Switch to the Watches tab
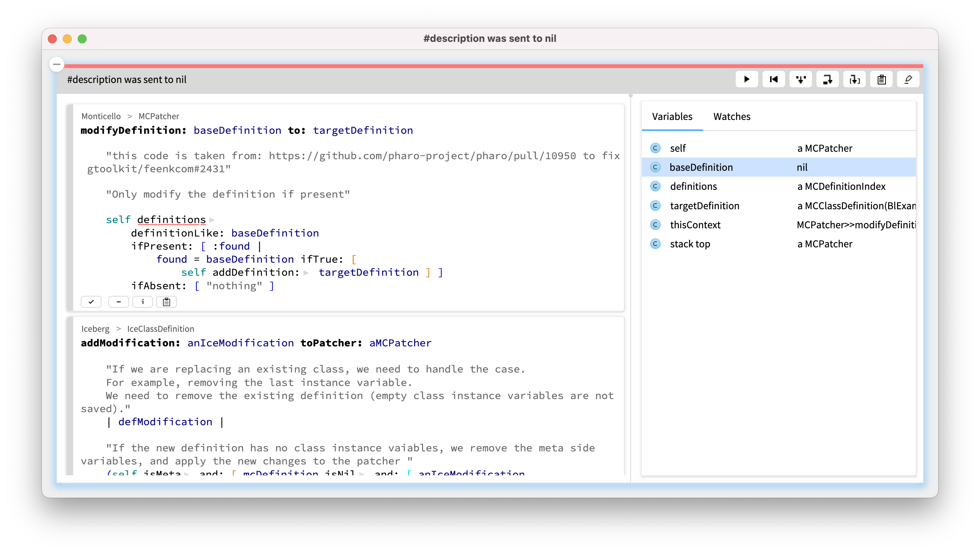The width and height of the screenshot is (980, 553). pyautogui.click(x=732, y=117)
